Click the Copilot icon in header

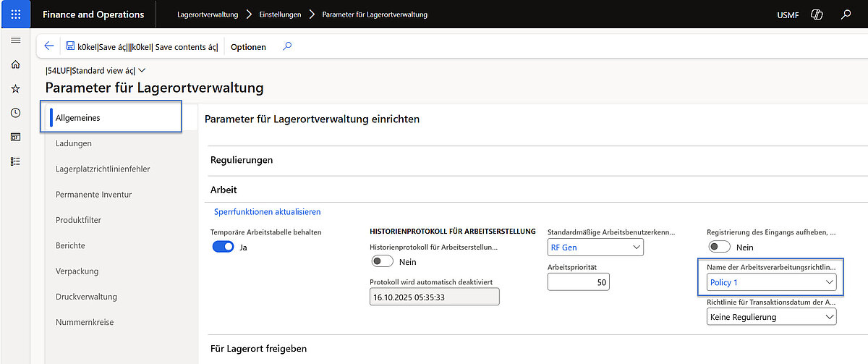click(817, 14)
